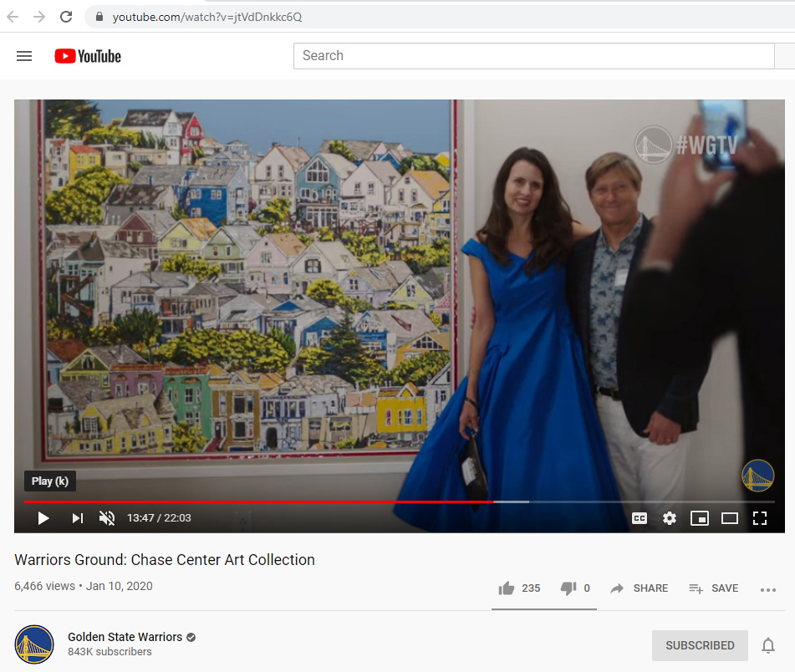Seek within the red progress bar
The width and height of the screenshot is (795, 672).
pyautogui.click(x=258, y=501)
